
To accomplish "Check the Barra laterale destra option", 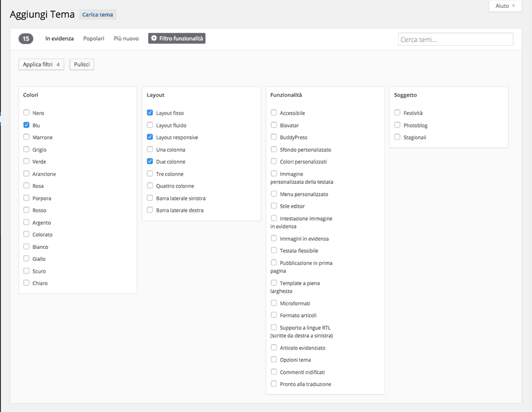I will [150, 210].
